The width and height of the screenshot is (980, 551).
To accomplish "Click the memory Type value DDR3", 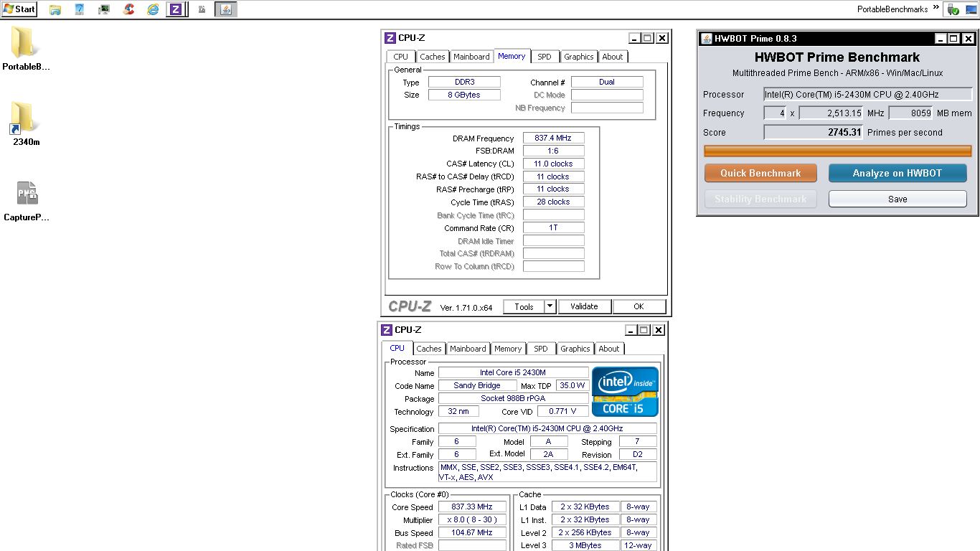I will (464, 82).
